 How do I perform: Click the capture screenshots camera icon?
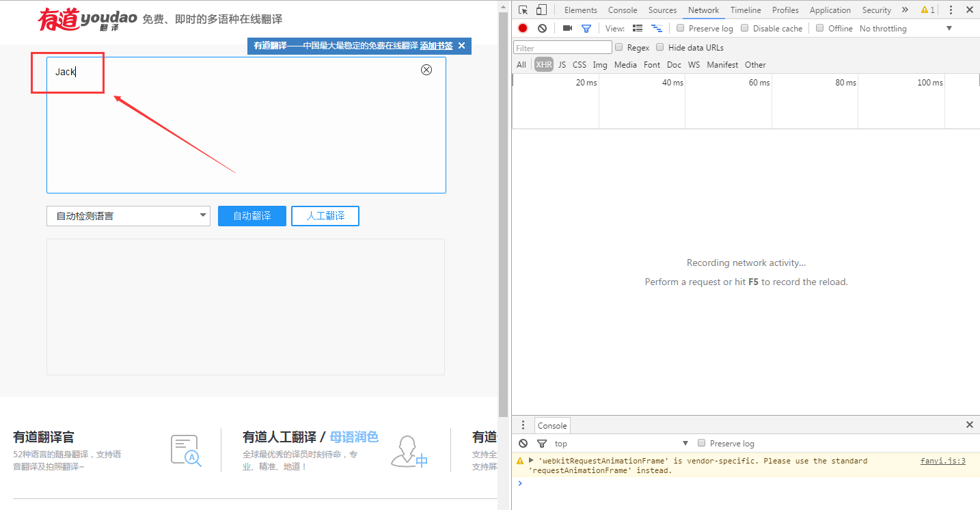pyautogui.click(x=567, y=28)
